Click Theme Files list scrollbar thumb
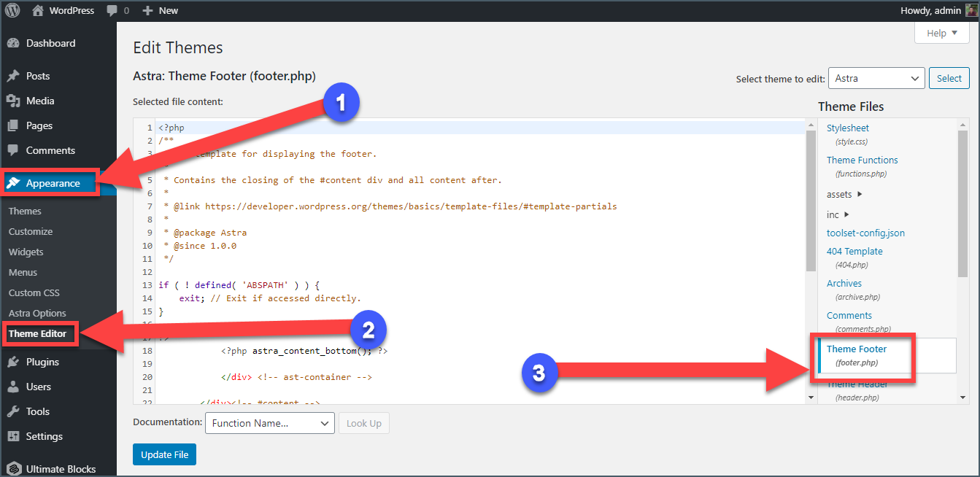Screen dimensions: 980x477 (962, 204)
